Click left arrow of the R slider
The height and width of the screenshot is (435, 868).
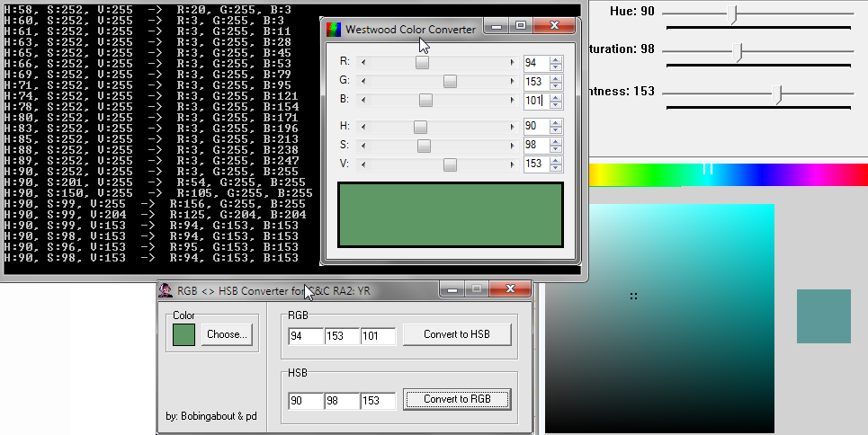(362, 63)
